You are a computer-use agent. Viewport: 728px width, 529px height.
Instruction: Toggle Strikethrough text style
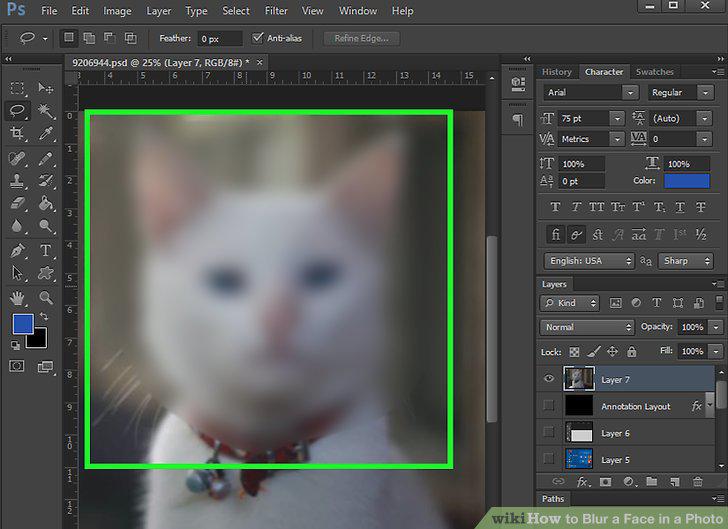click(701, 207)
